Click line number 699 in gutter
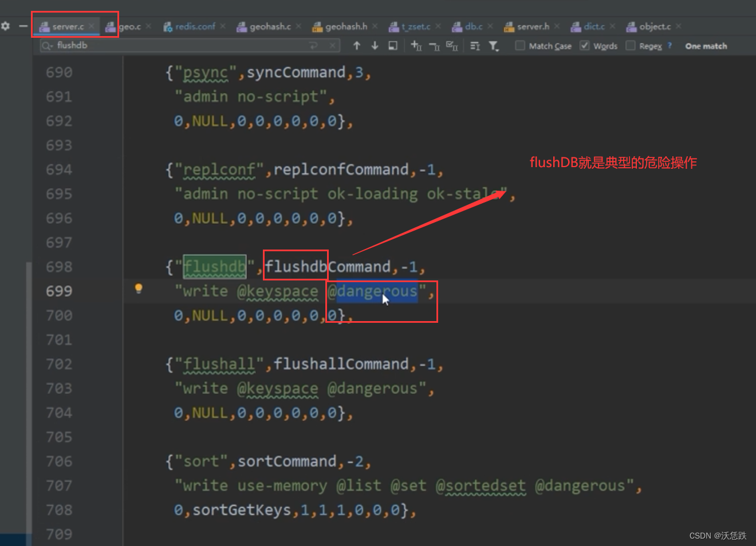756x546 pixels. (x=59, y=291)
